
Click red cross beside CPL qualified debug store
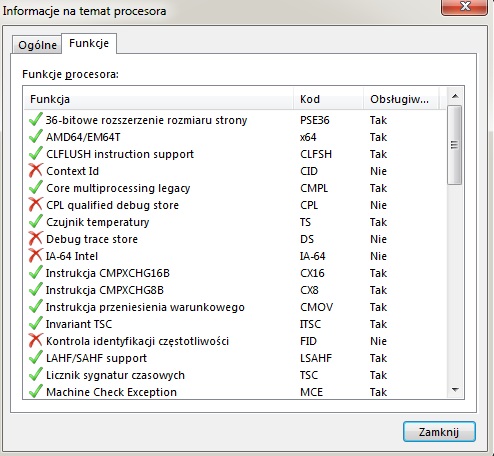[x=35, y=204]
